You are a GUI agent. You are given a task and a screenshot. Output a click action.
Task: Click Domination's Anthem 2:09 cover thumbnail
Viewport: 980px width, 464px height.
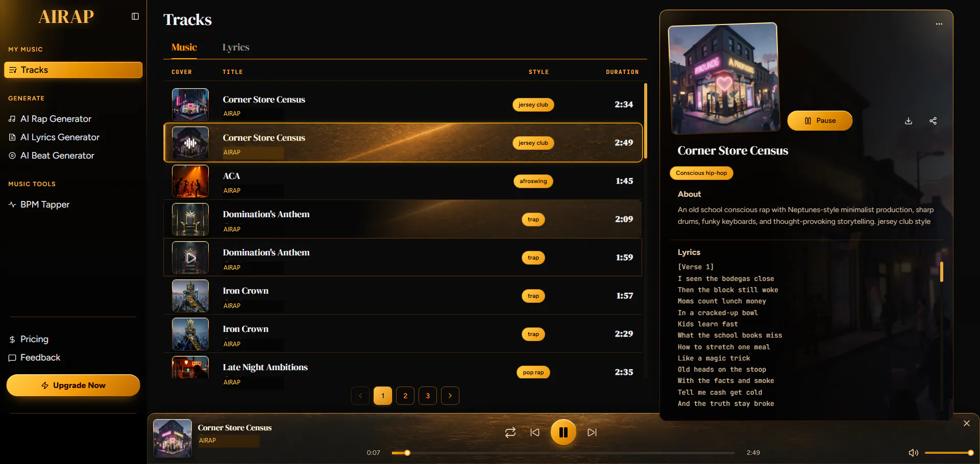[190, 219]
